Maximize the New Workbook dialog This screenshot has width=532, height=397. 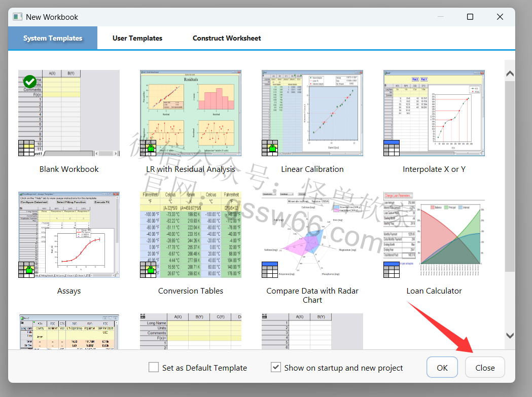(x=470, y=17)
